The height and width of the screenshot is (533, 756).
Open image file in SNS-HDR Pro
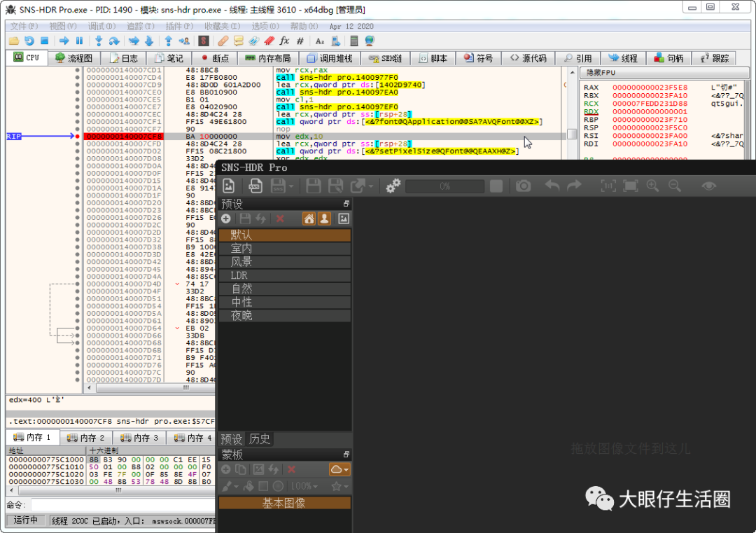(x=228, y=186)
